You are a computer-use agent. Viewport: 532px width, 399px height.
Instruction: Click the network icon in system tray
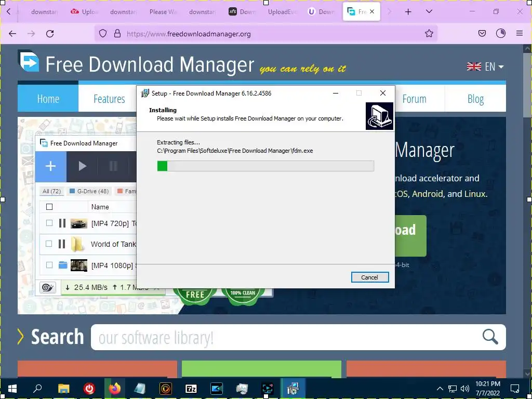click(x=453, y=389)
